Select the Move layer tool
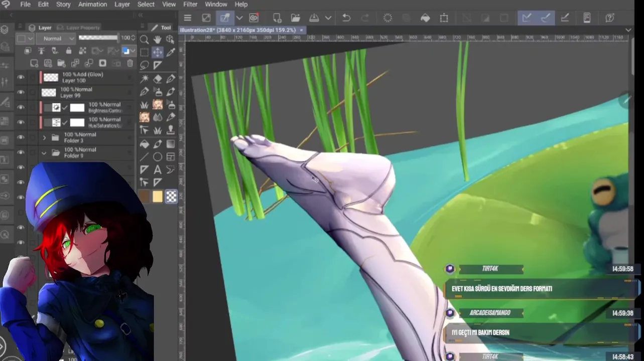 click(x=158, y=52)
